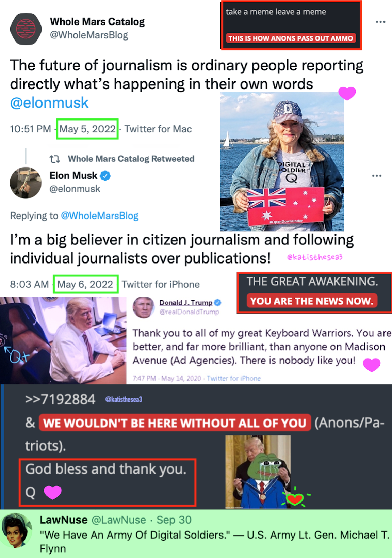Click the @WholeMarsBlog reply link
Viewport: 392px width, 558px height.
click(x=100, y=216)
